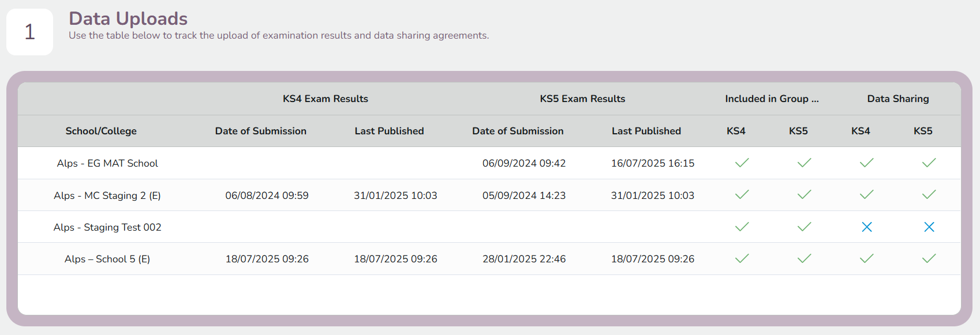Click Data Sharing KS5 tick for School 5 (E)
Image resolution: width=980 pixels, height=335 pixels.
point(929,259)
